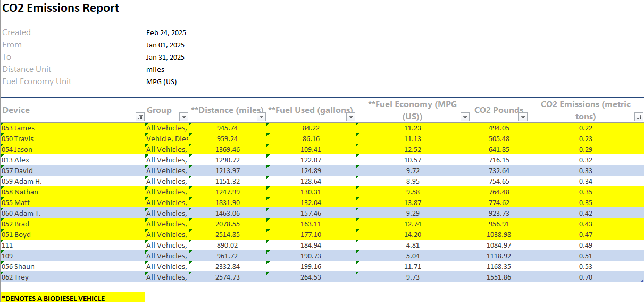Click CO2 emissions value 0.53 for 056 Shaun

586,266
